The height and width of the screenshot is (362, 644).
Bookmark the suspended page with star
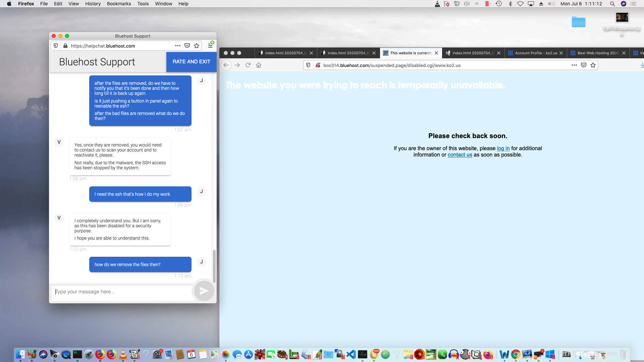tap(593, 65)
